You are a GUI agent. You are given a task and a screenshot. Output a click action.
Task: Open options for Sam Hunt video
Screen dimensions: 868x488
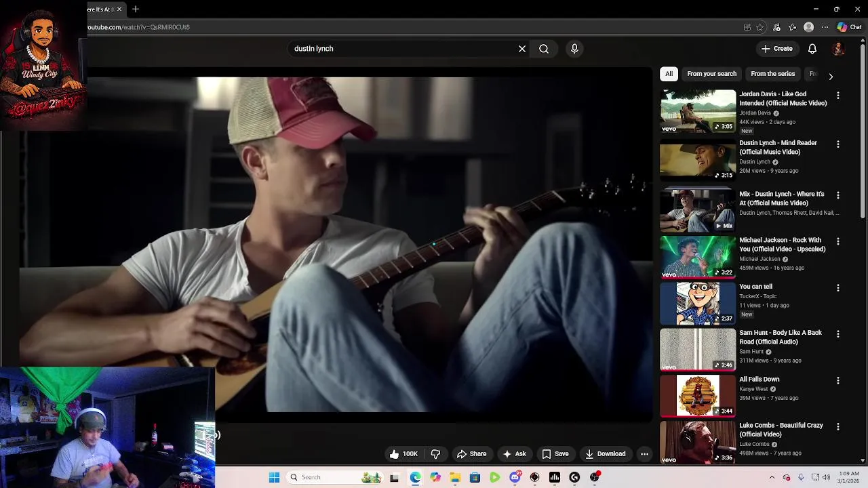838,334
